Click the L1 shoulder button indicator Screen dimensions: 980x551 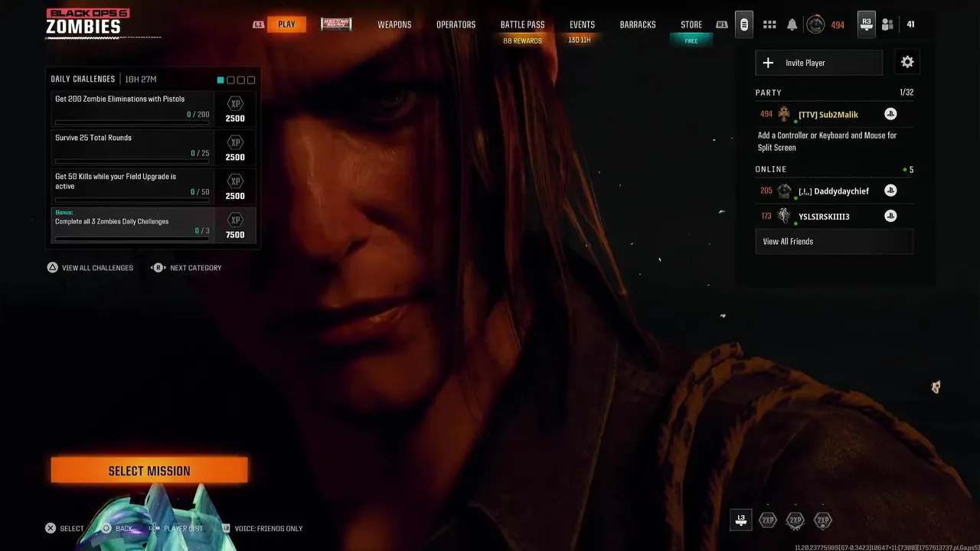pos(259,24)
